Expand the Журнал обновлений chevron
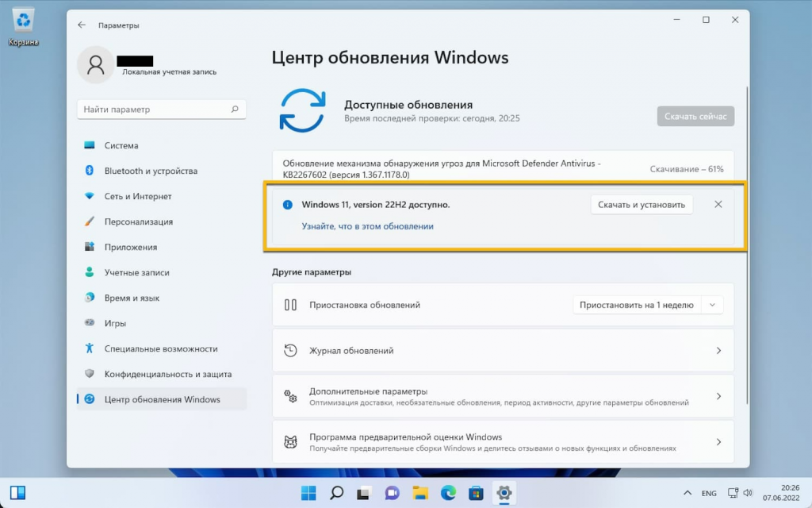 tap(718, 351)
